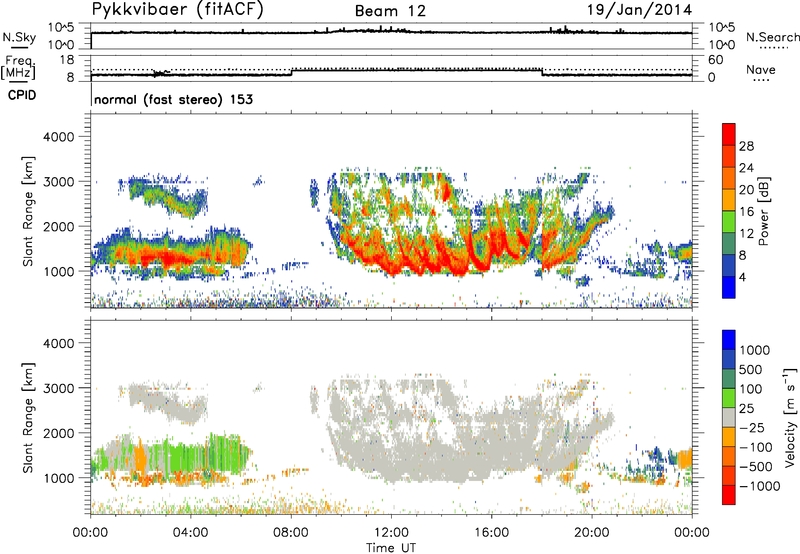Click the 'Nave' legend label

[x=760, y=69]
